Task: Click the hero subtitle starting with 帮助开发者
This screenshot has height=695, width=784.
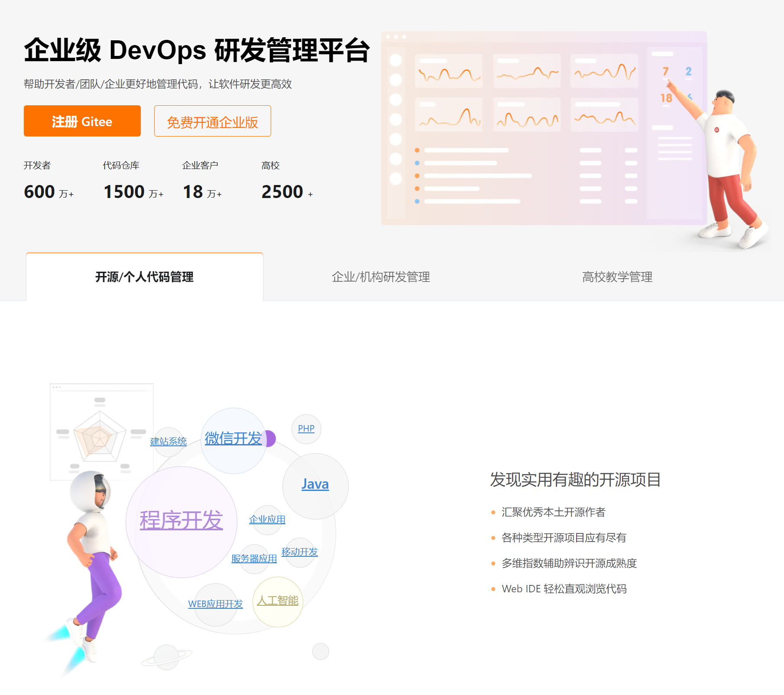Action: (158, 84)
